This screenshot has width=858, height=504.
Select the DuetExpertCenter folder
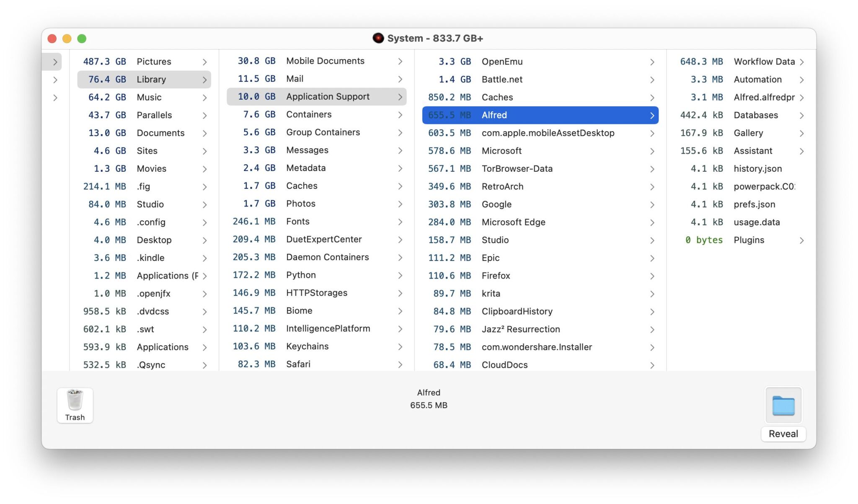316,240
